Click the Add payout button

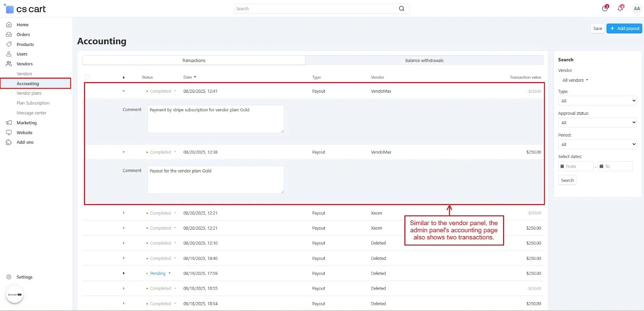pos(624,28)
